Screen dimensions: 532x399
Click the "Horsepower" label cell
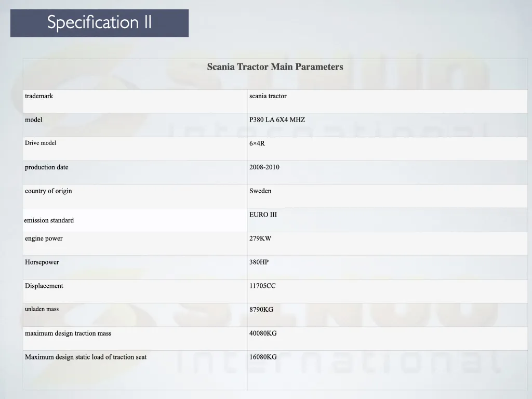(x=42, y=262)
